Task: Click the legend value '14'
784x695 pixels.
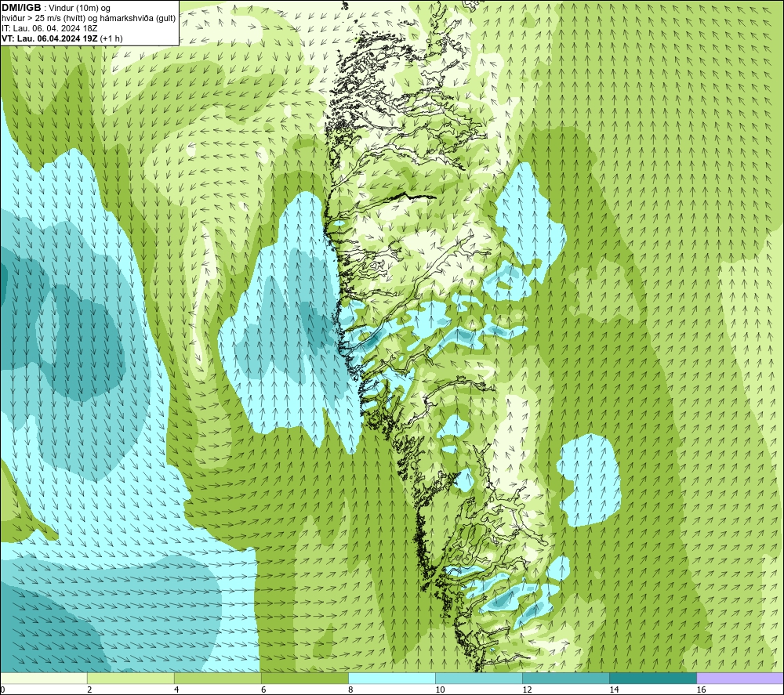Action: tap(614, 690)
